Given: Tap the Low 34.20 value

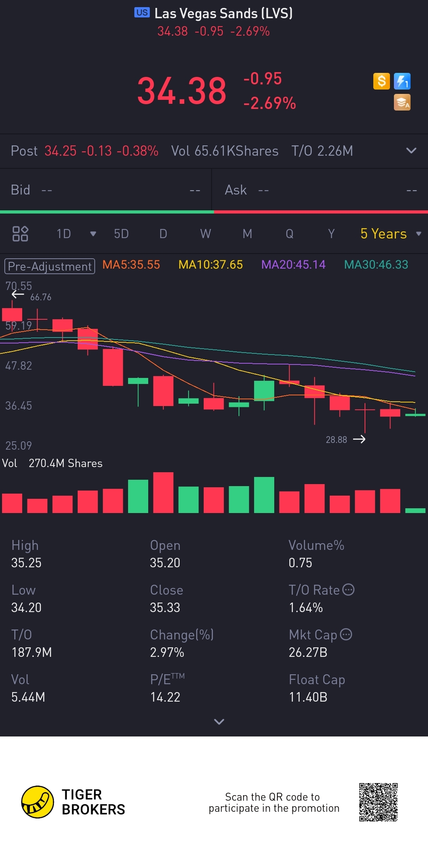Looking at the screenshot, I should [x=26, y=607].
